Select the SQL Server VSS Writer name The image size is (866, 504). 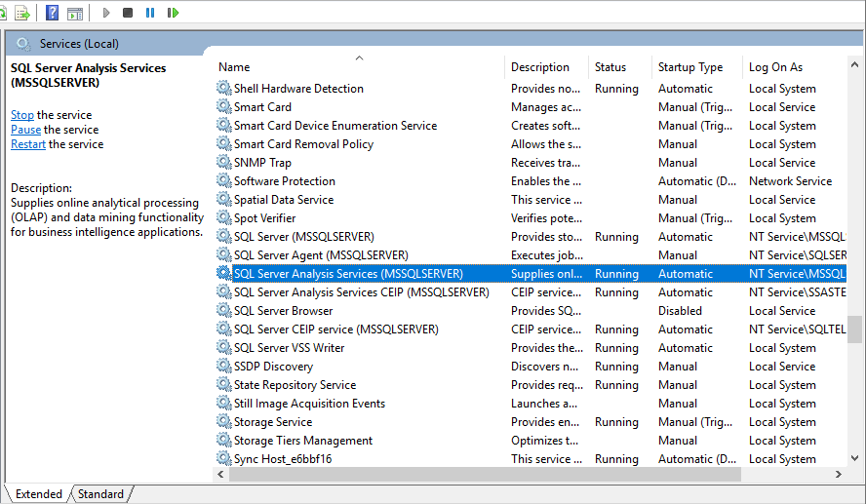[289, 348]
